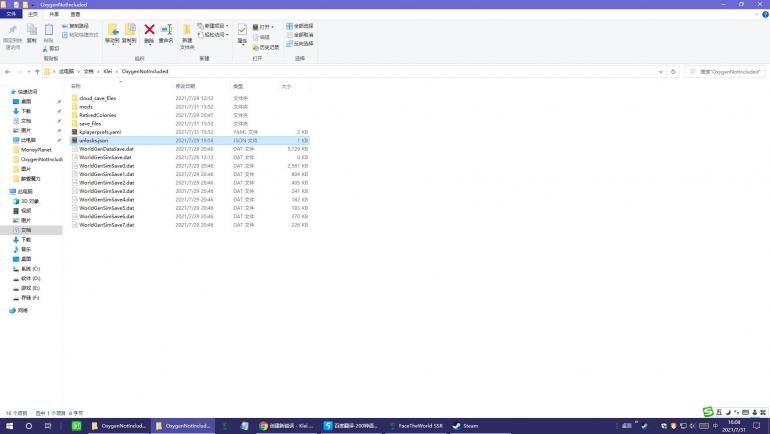Open the File (文件) menu tab

[x=11, y=14]
